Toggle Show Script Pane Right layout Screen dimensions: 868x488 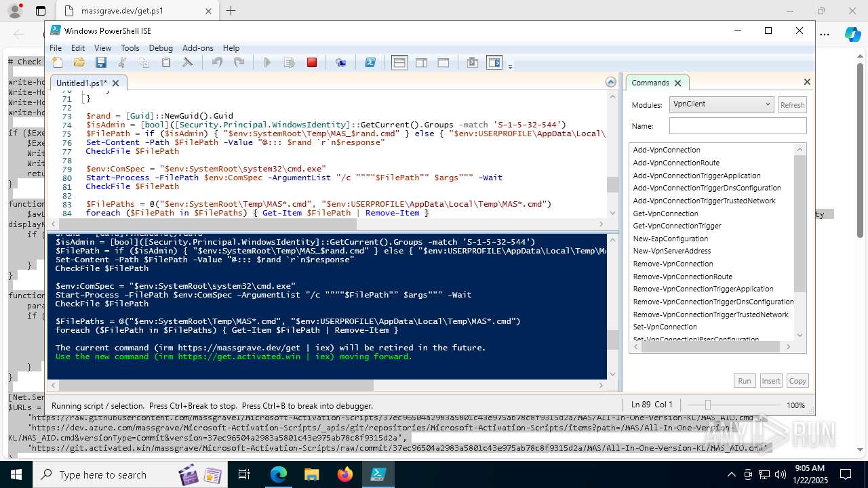click(421, 62)
